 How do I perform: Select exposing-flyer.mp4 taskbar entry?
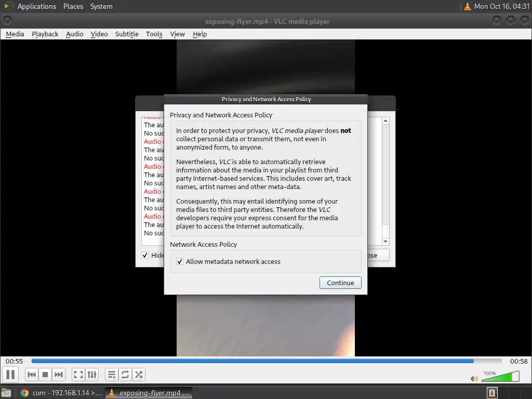[x=149, y=393]
